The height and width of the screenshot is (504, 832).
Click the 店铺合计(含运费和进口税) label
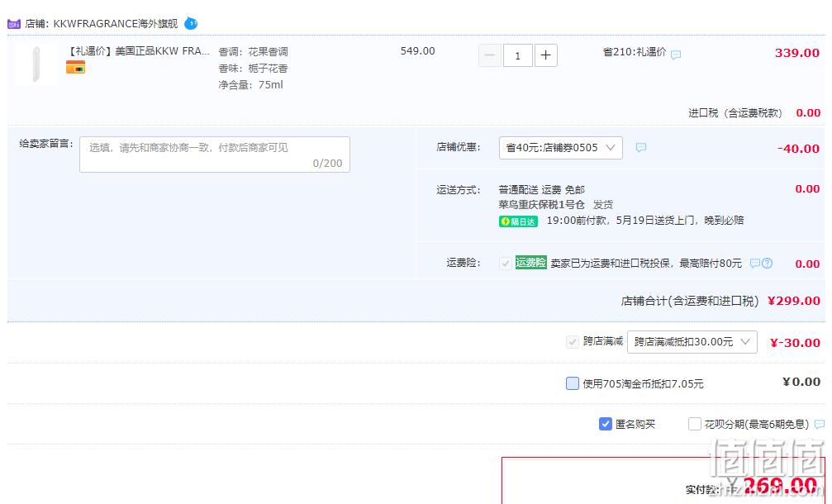tap(690, 301)
